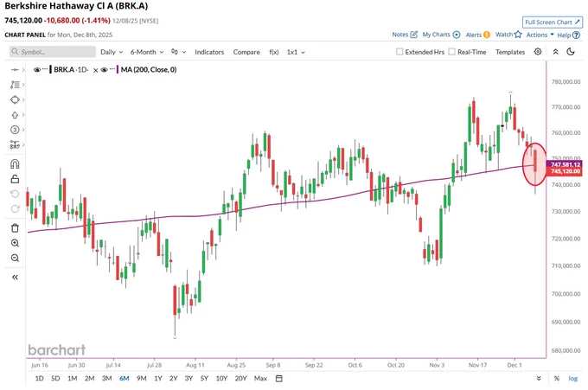Click the black BRK.A series color bar
The image size is (588, 390).
[51, 70]
